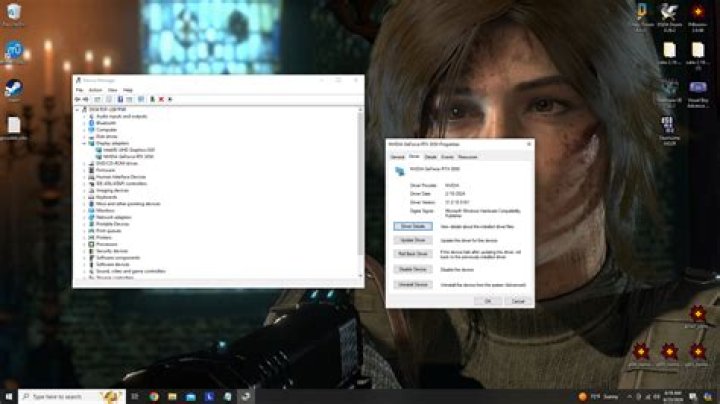Click the green Update device driver toolbar icon
This screenshot has width=720, height=404.
pos(152,99)
